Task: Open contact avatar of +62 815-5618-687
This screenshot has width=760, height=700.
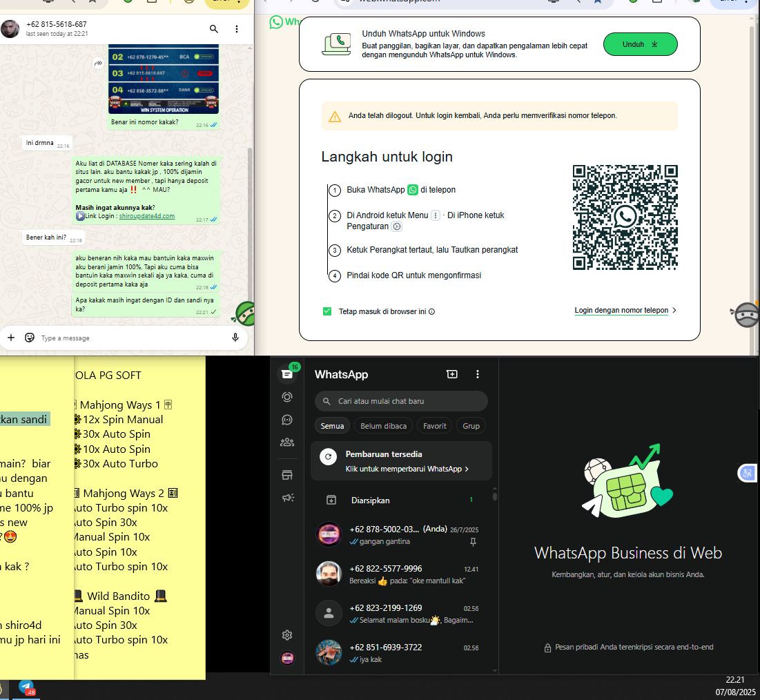Action: [x=10, y=29]
